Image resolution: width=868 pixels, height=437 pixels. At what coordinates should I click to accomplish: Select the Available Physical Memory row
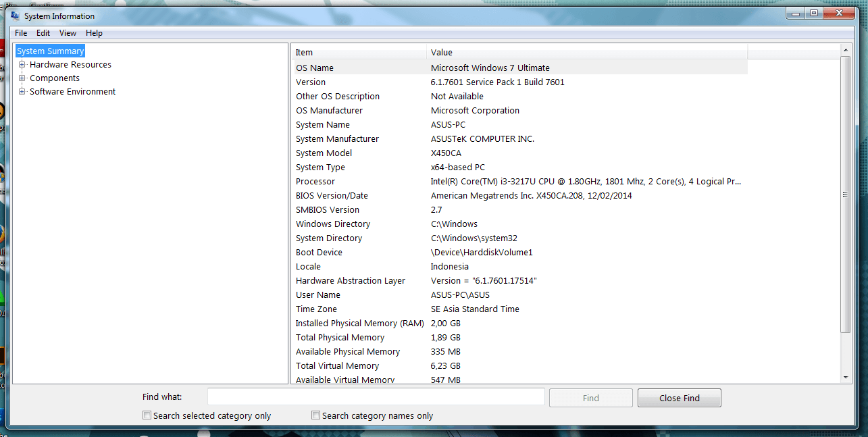[519, 351]
